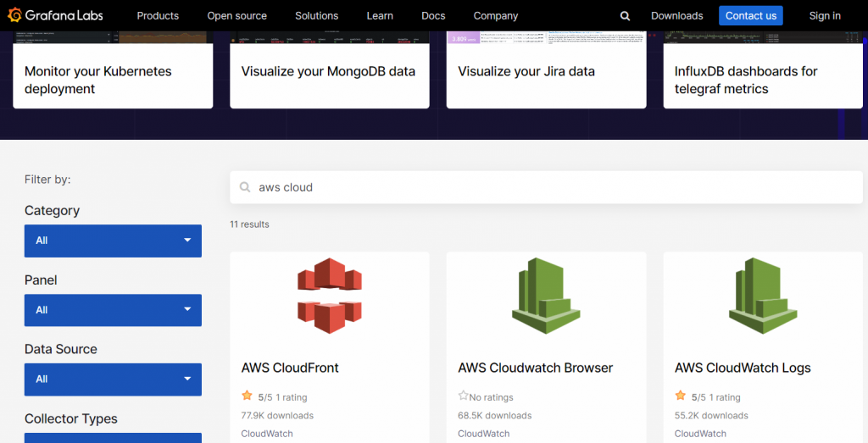Click the MongoDB card preview thumbnail
Viewport: 868px width, 443px height.
coord(330,37)
